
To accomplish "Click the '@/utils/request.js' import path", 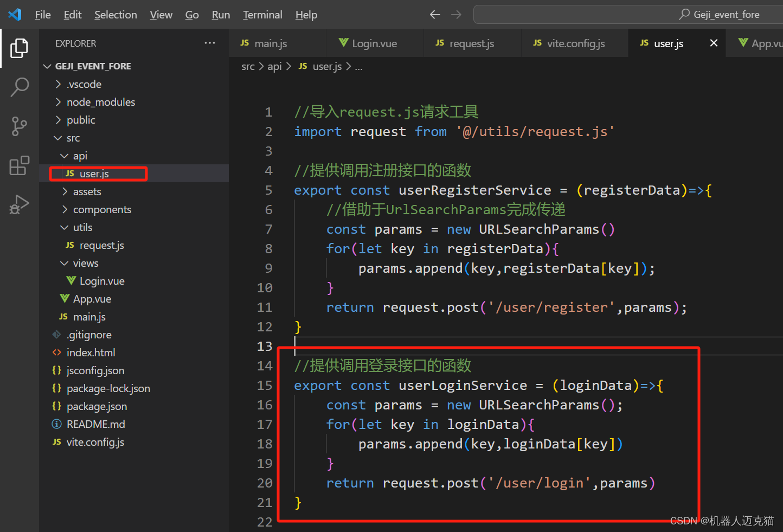I will pos(535,131).
